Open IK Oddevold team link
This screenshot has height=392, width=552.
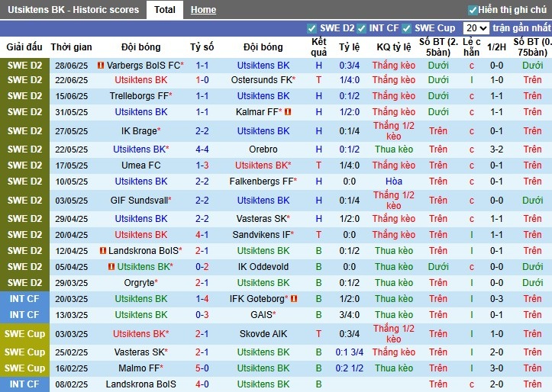[x=263, y=267]
